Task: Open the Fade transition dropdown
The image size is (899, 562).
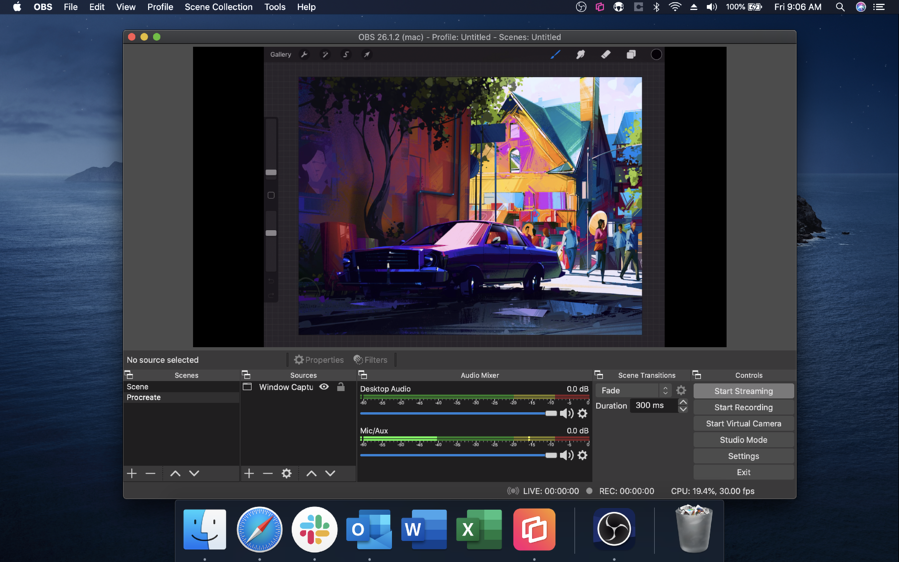Action: coord(633,390)
